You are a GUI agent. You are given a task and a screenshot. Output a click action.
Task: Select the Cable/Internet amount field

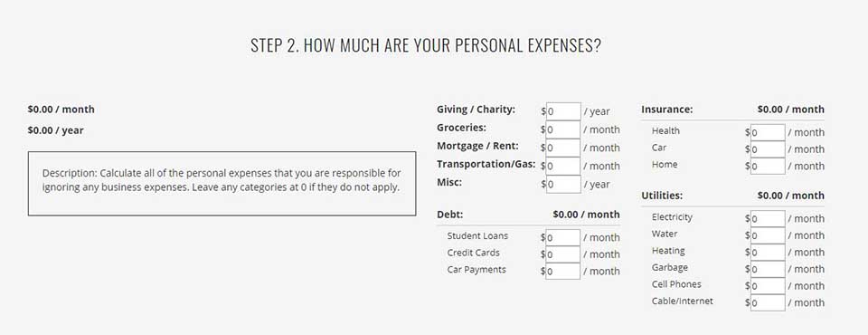click(768, 302)
